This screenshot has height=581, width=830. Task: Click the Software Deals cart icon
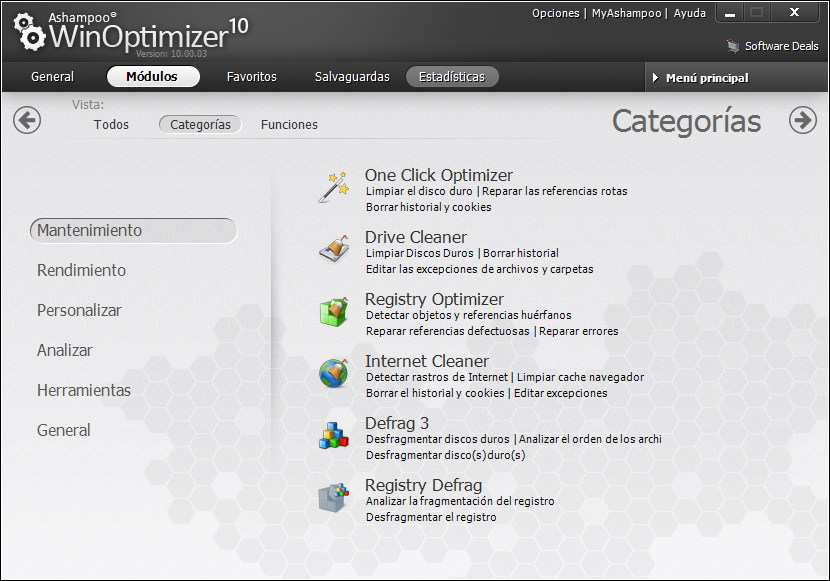(x=733, y=46)
